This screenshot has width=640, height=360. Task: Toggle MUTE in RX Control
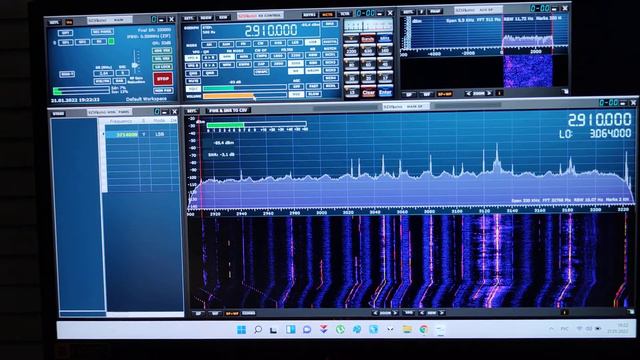tap(193, 81)
